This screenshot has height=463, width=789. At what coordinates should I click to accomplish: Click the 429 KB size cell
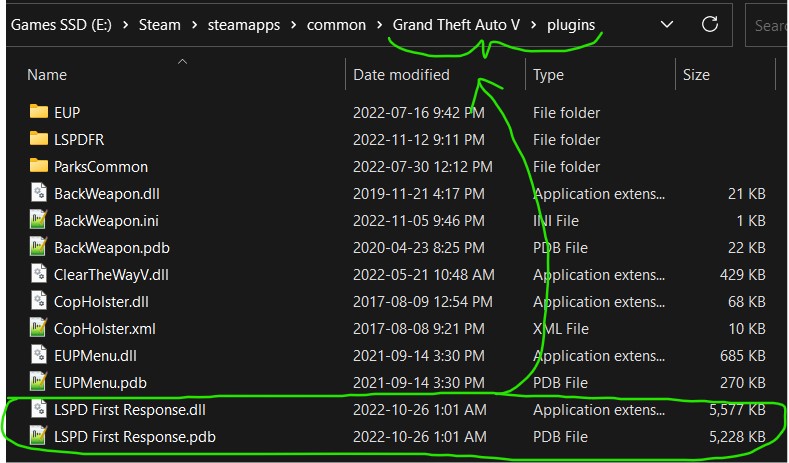coord(743,275)
